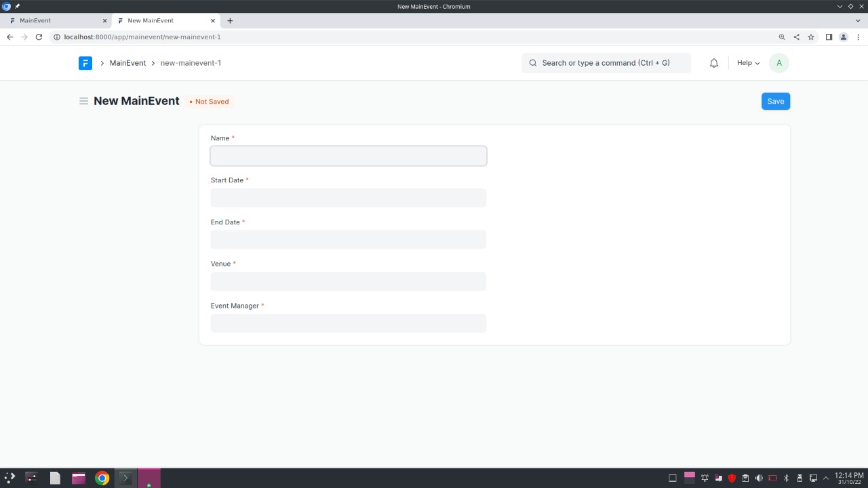Click the Start Date input field
The width and height of the screenshot is (868, 488).
tap(349, 198)
